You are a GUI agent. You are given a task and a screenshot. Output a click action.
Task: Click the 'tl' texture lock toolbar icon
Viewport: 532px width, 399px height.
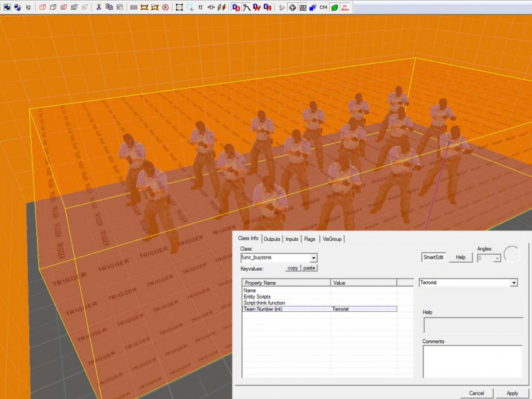click(201, 7)
